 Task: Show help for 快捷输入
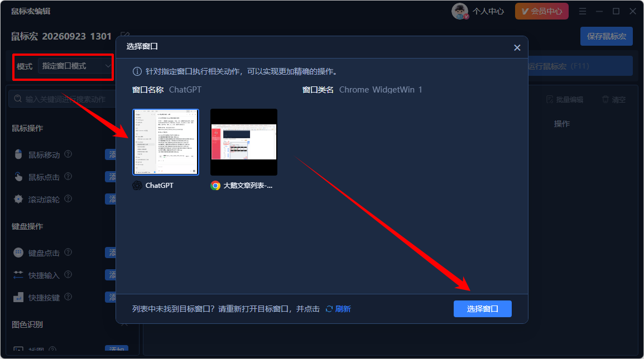tap(68, 274)
